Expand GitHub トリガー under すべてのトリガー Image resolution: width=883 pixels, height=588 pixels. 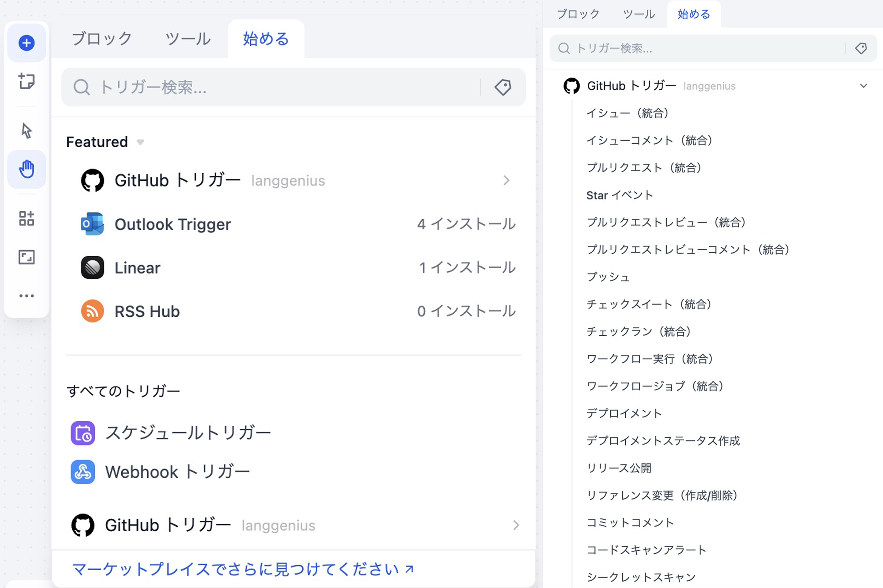516,525
